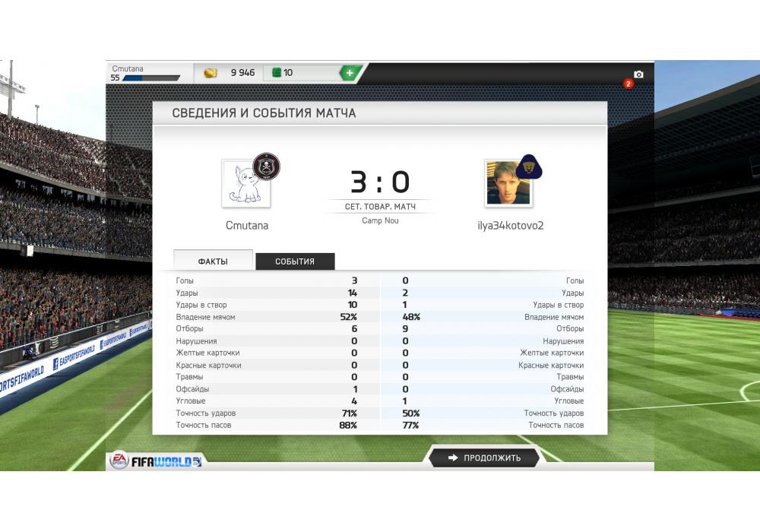Click the ПРОДОЛЖИТЬ continue button

[x=485, y=458]
